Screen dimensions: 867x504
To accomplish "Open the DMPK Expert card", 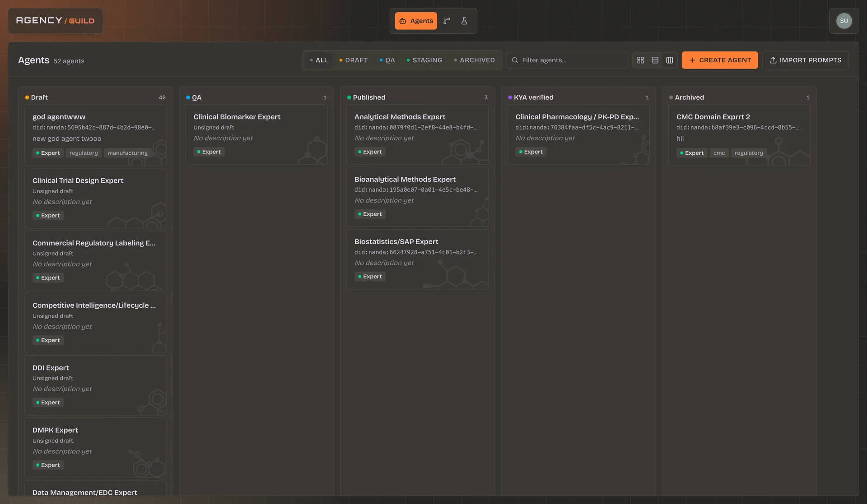I will 95,448.
